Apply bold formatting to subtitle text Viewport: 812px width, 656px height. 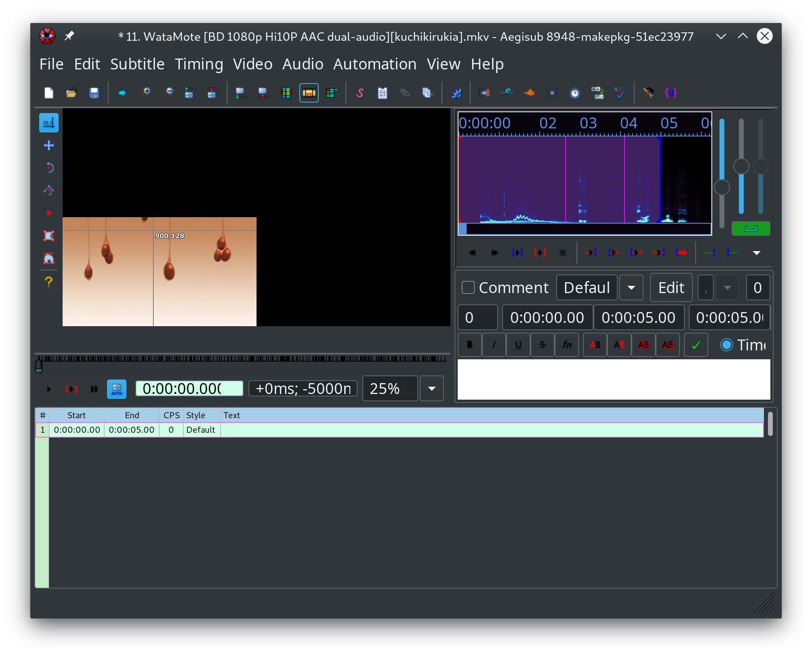click(x=469, y=345)
